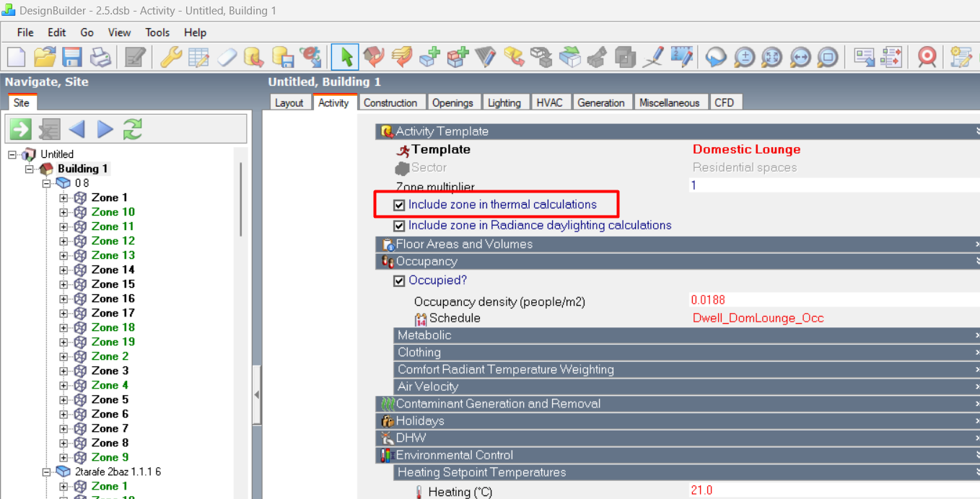This screenshot has height=499, width=980.
Task: Go forward with the blue right arrow
Action: [x=105, y=129]
